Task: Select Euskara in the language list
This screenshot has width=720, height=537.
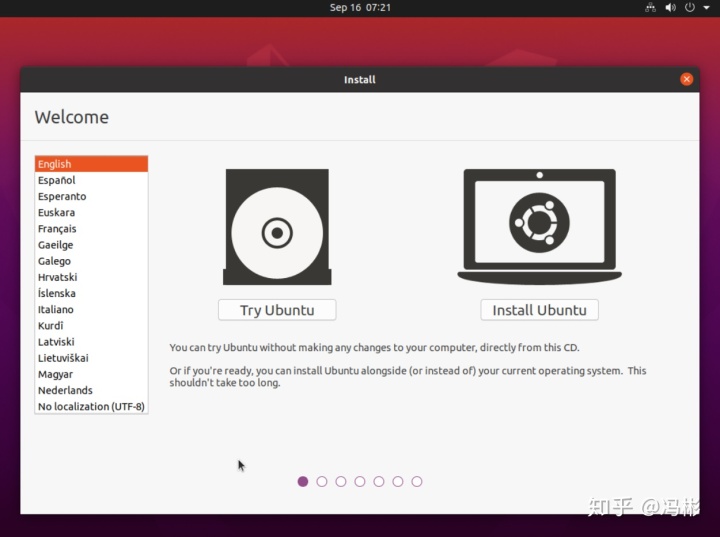Action: [x=91, y=212]
